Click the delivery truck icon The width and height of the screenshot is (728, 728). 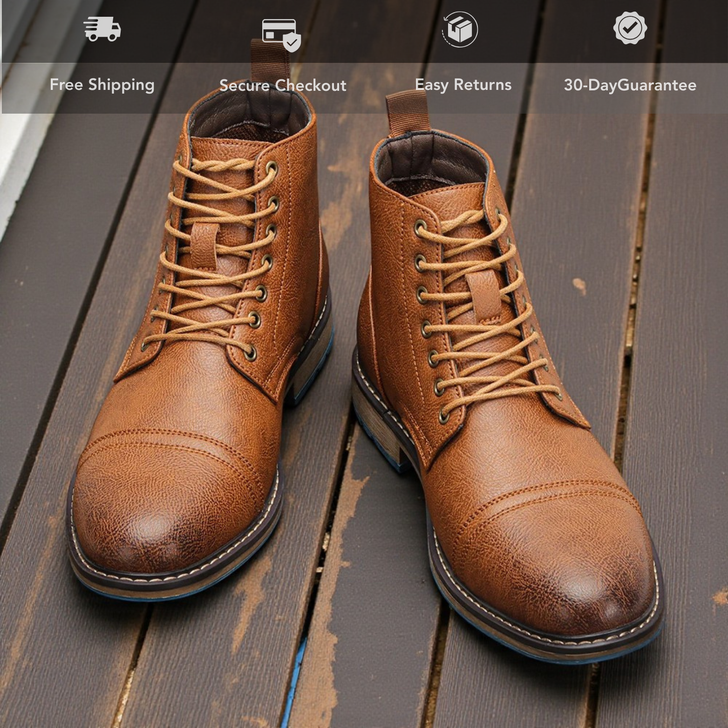(102, 29)
